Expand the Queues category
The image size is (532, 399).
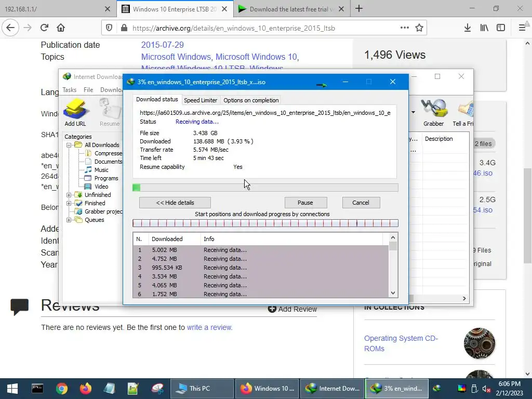pyautogui.click(x=69, y=220)
